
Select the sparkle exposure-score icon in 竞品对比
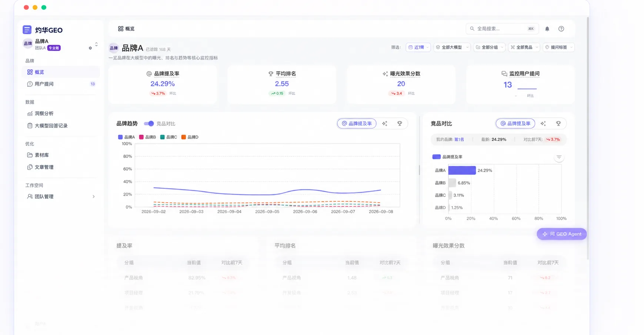[543, 124]
